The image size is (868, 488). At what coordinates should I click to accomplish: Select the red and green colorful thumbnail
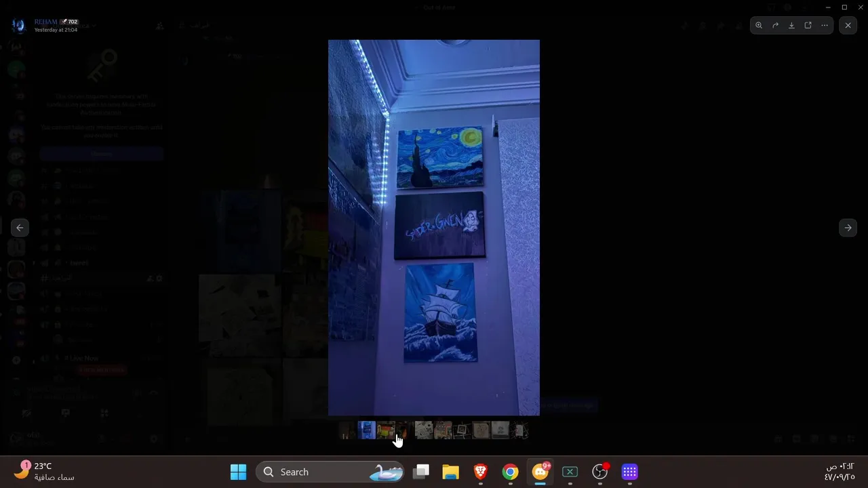tap(386, 430)
